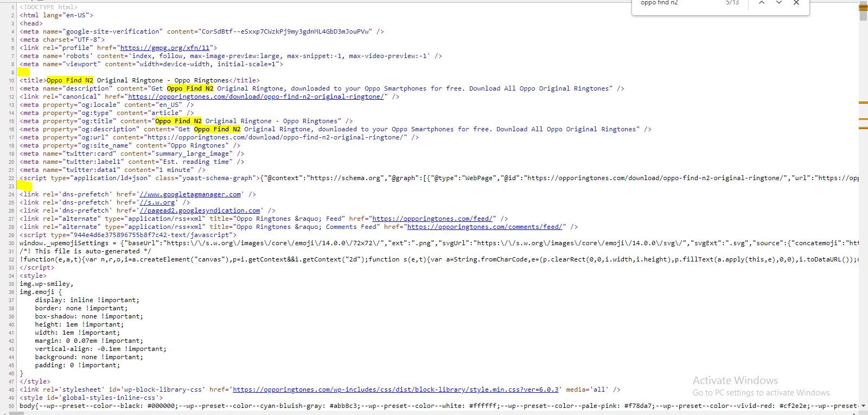Click 'display: inline !important;' line
The width and height of the screenshot is (868, 415).
point(87,300)
